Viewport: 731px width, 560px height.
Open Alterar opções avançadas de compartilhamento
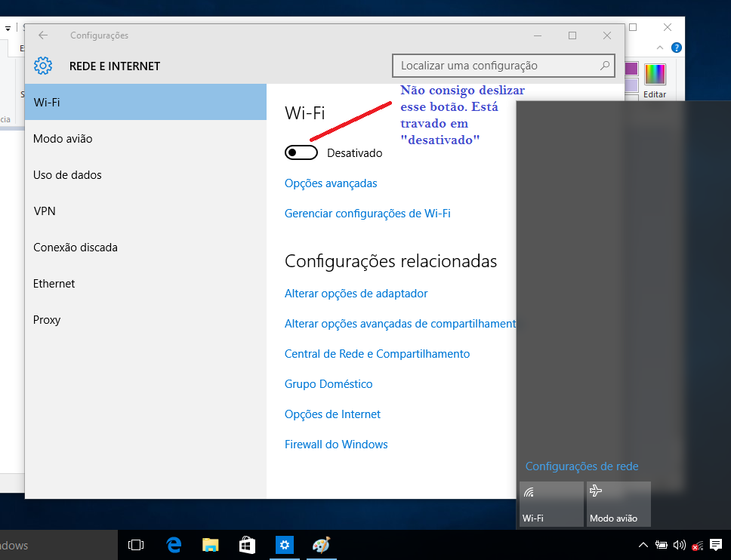pos(400,324)
